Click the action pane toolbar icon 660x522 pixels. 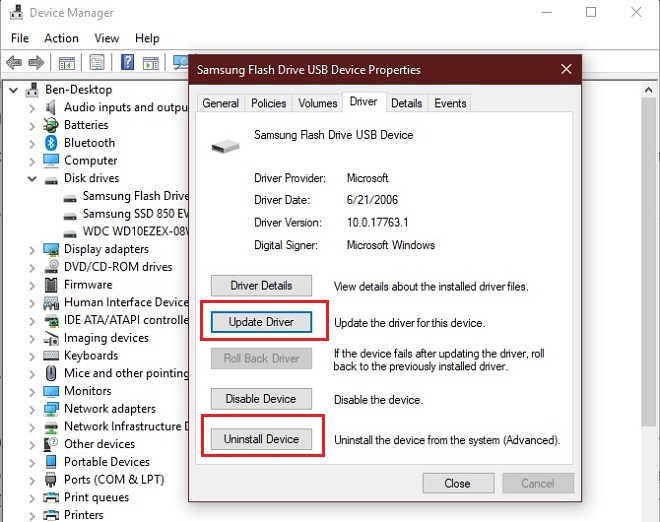click(x=151, y=63)
